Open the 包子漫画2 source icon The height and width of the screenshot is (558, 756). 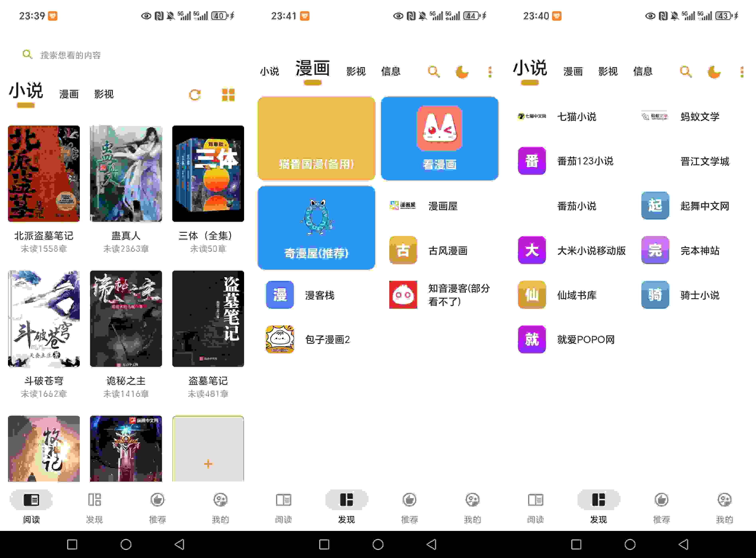tap(280, 339)
